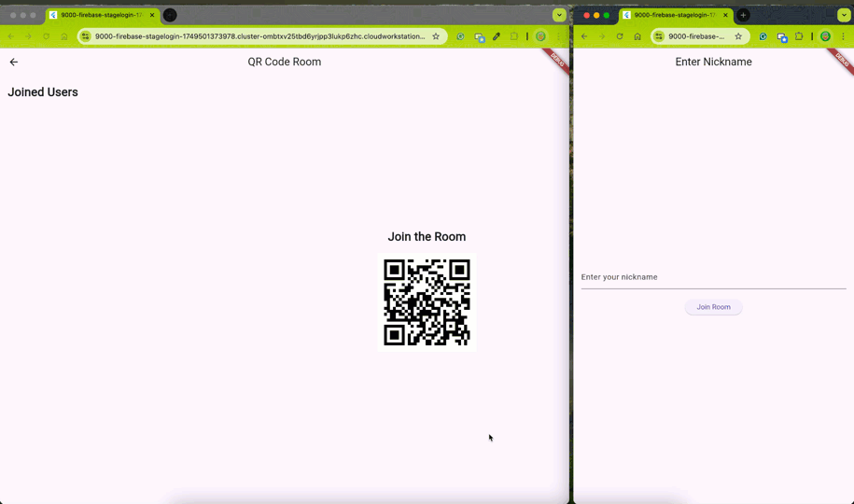Reload the page in the right browser window
Viewport: 854px width, 504px height.
(x=620, y=36)
